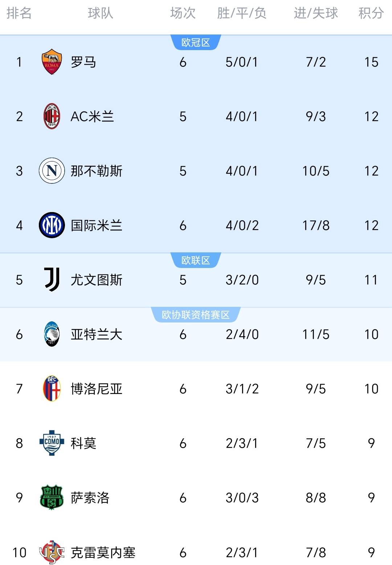The height and width of the screenshot is (565, 392).
Task: Select the 积分 column header
Action: pyautogui.click(x=371, y=13)
